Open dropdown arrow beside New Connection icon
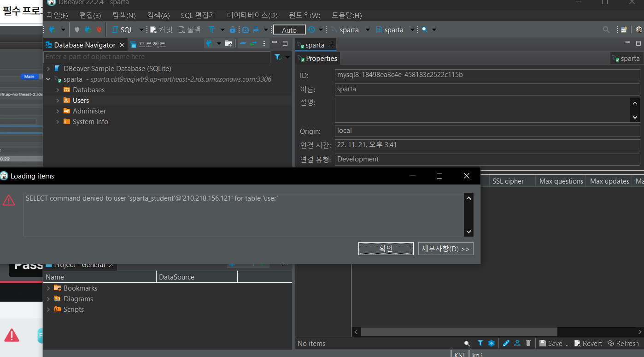The width and height of the screenshot is (644, 357). (63, 30)
